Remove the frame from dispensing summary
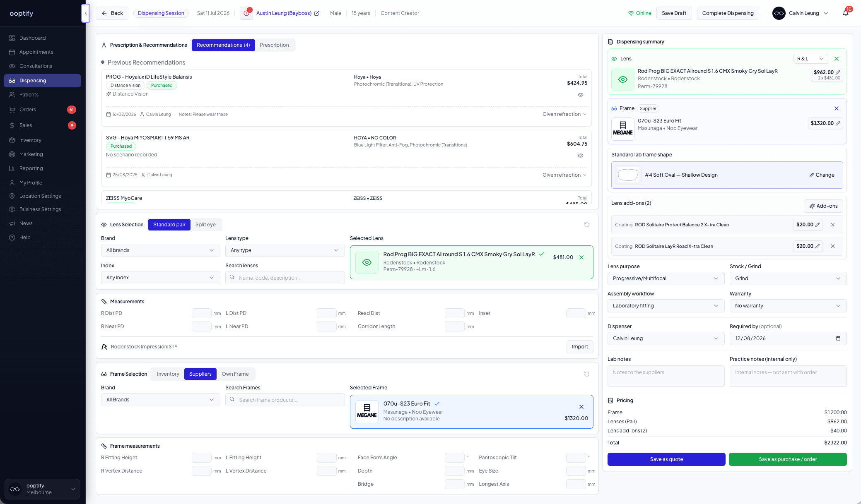 click(x=837, y=108)
